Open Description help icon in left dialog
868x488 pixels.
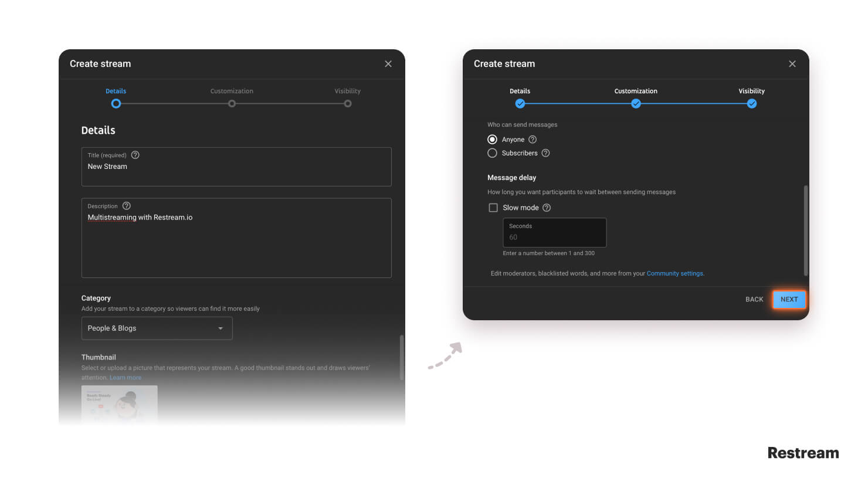click(x=127, y=206)
